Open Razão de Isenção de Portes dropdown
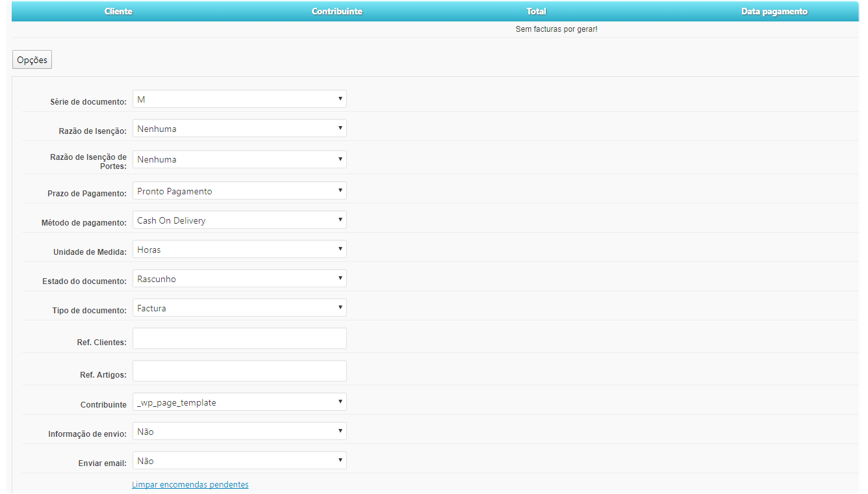The width and height of the screenshot is (868, 494). click(240, 159)
